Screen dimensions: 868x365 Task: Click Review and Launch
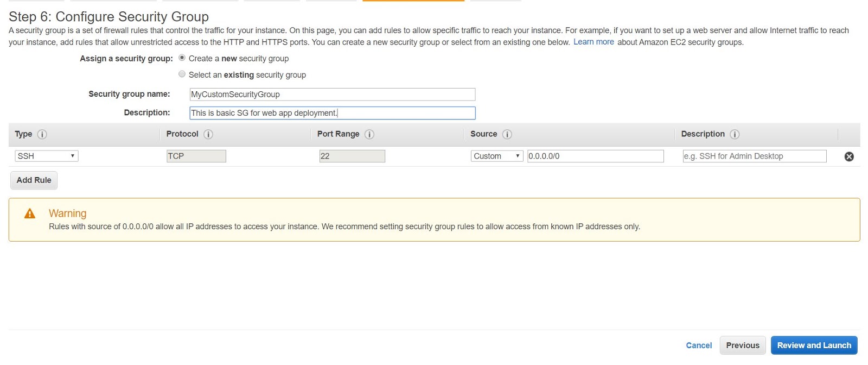coord(814,345)
